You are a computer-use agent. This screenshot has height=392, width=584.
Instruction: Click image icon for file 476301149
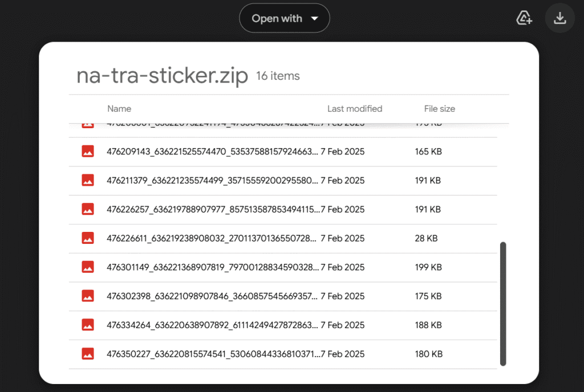(88, 267)
